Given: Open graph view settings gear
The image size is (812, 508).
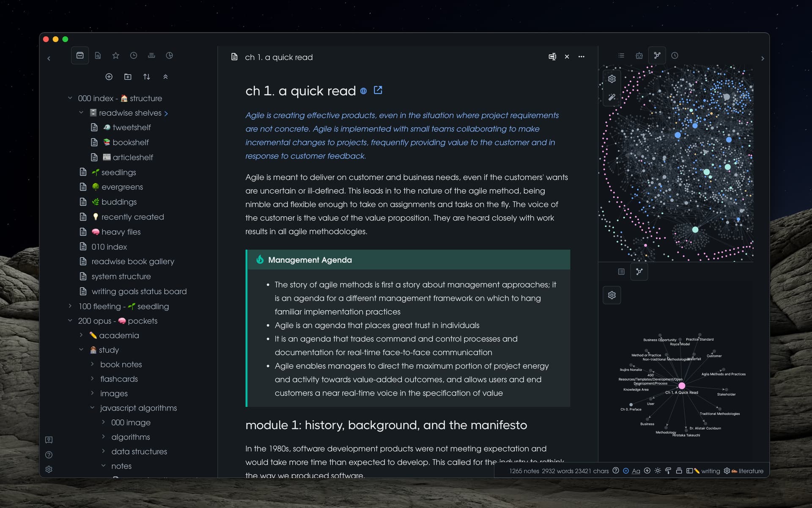Looking at the screenshot, I should (x=612, y=79).
